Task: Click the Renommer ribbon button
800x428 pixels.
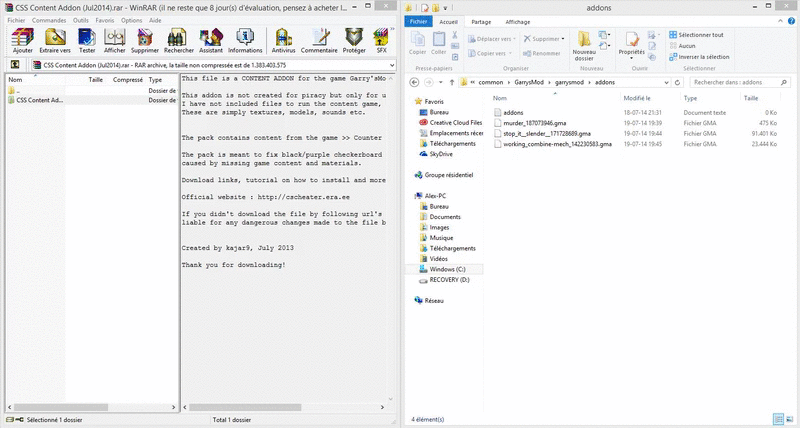Action: click(541, 53)
